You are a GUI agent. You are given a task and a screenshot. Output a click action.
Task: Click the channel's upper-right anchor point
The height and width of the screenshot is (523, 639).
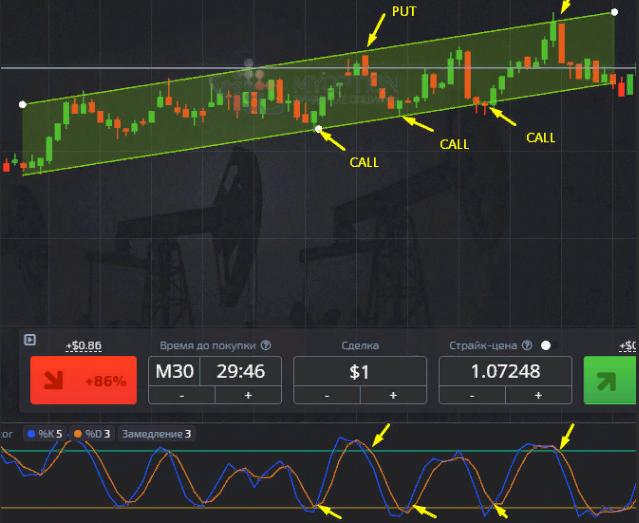(x=614, y=13)
